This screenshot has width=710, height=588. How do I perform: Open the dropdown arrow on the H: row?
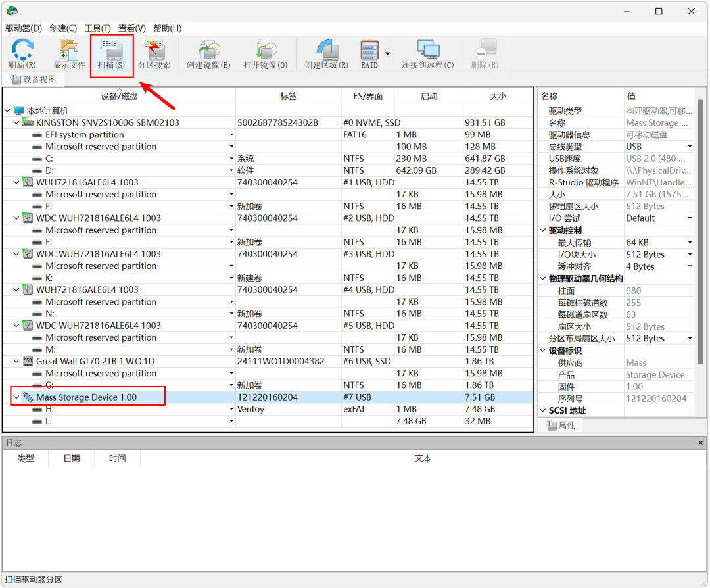tap(231, 409)
